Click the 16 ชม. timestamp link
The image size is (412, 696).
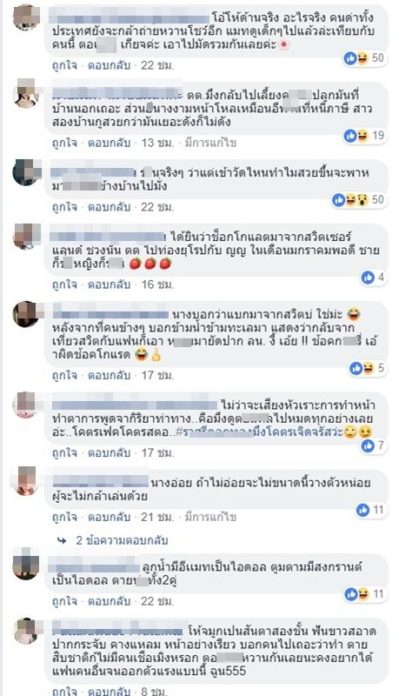tap(158, 285)
